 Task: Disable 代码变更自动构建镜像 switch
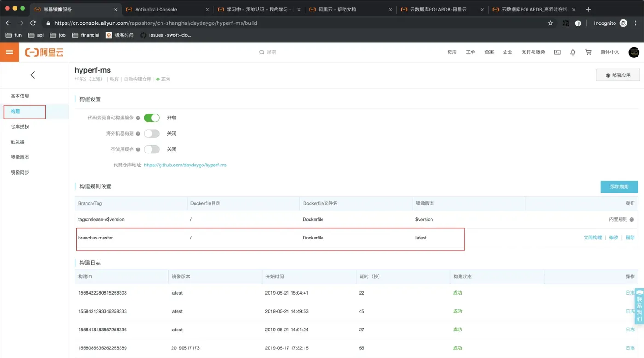click(x=152, y=118)
